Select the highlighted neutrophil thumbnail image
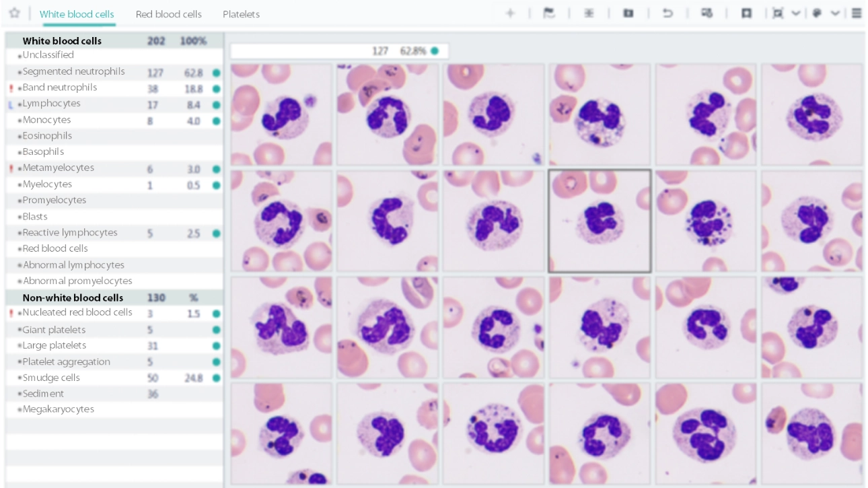 pyautogui.click(x=600, y=221)
